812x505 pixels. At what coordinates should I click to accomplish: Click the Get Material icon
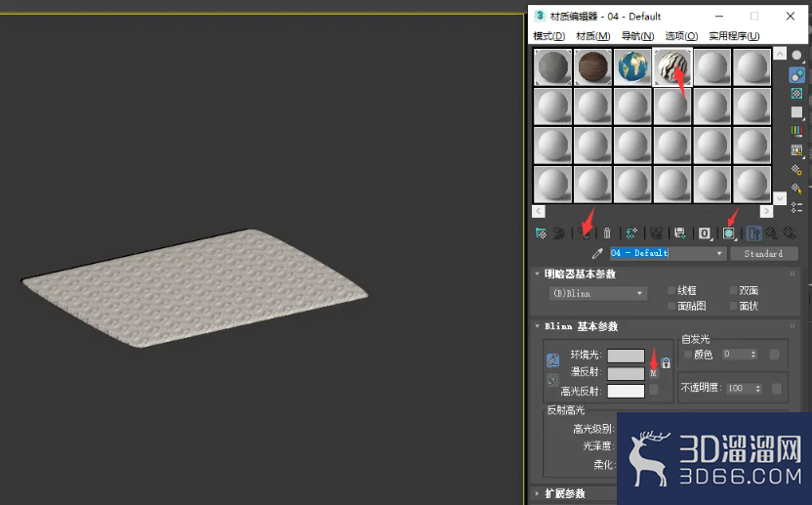[541, 233]
